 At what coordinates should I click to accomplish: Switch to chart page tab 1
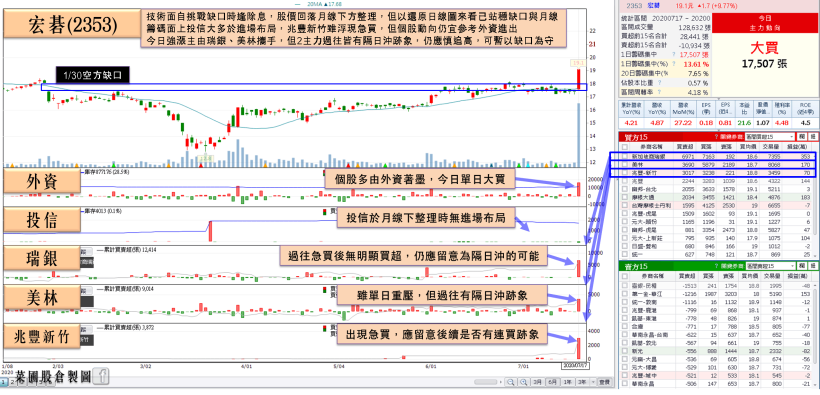point(4,382)
